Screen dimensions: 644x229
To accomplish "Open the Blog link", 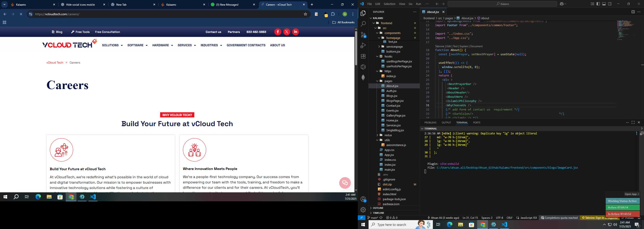I will 57,32.
